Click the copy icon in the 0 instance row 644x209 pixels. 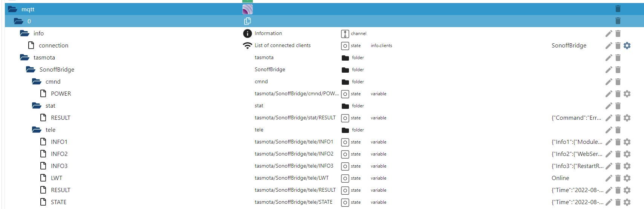pos(248,21)
